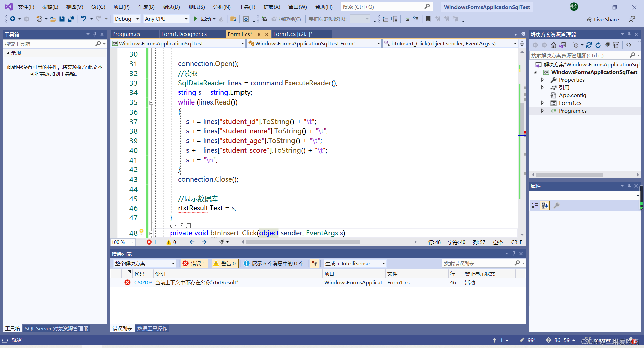Start debugging with the green play icon
The width and height of the screenshot is (644, 348).
[x=195, y=19]
